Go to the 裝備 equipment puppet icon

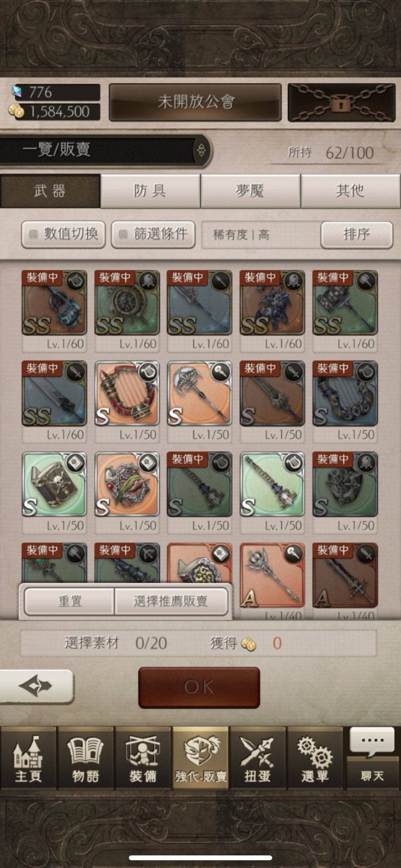[x=143, y=759]
